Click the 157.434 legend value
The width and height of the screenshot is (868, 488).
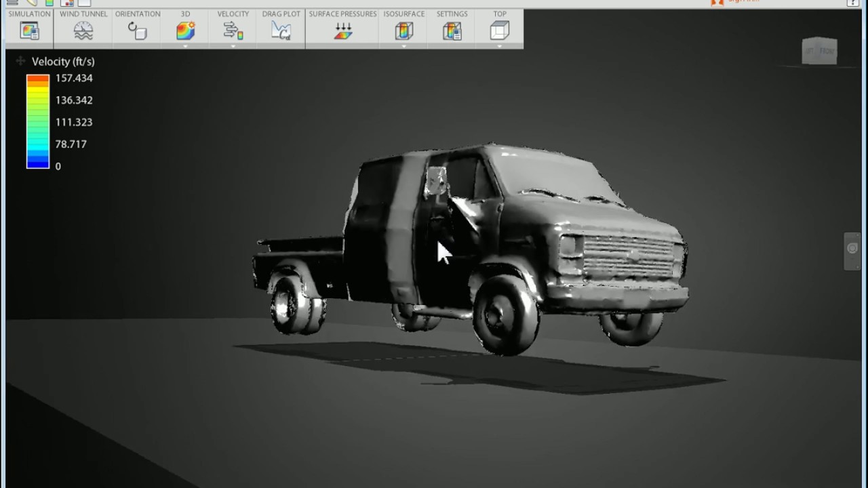coord(74,78)
